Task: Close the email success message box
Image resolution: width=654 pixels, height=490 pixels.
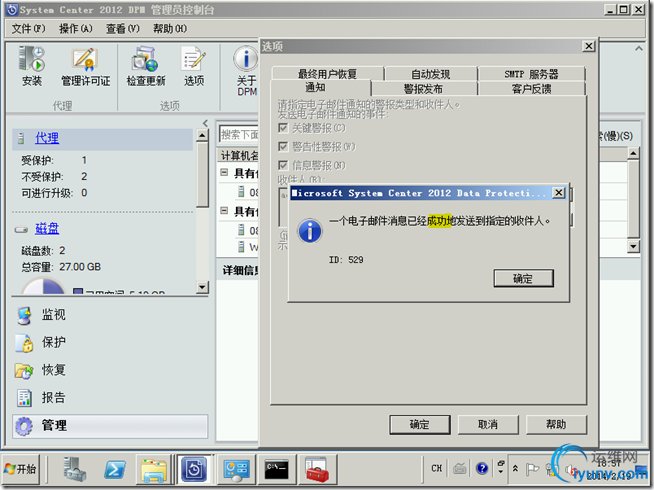Action: pyautogui.click(x=558, y=193)
